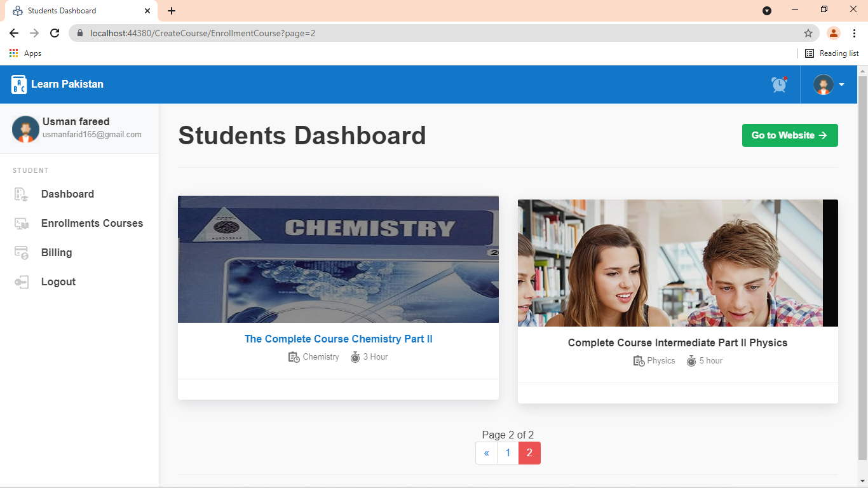
Task: Click the Dashboard sidebar icon
Action: click(22, 194)
